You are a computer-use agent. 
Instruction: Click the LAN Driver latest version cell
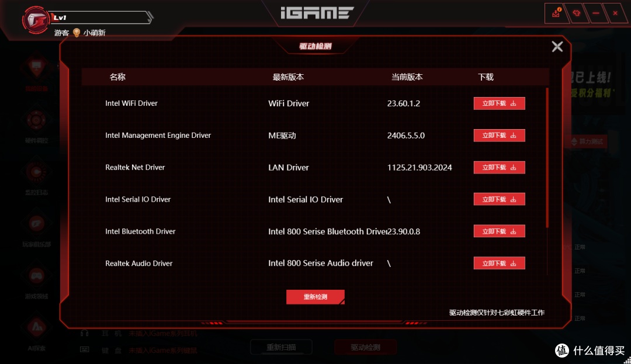pyautogui.click(x=289, y=167)
